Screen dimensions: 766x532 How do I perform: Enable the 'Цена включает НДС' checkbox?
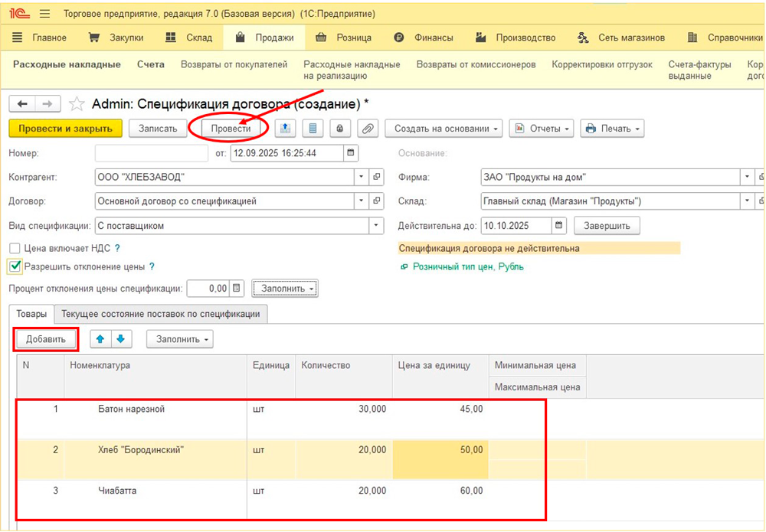(x=15, y=248)
